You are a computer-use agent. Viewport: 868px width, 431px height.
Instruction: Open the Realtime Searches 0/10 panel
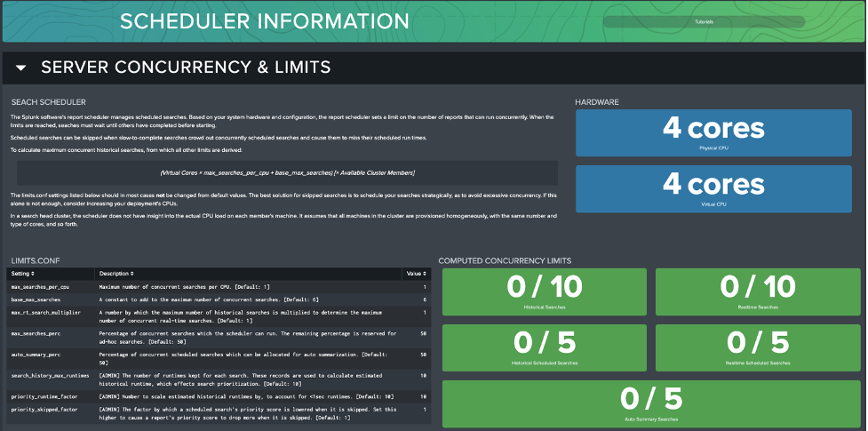coord(756,292)
